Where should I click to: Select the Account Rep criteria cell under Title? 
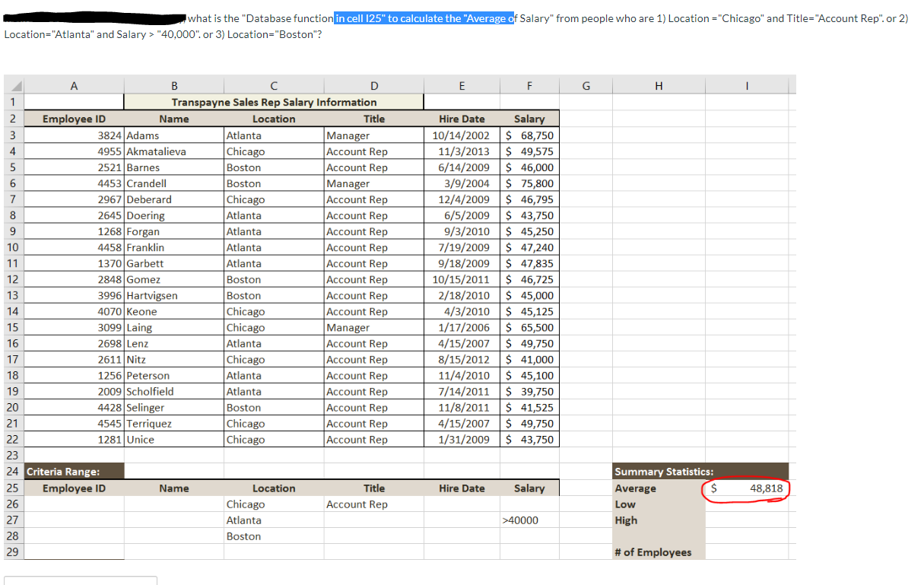pyautogui.click(x=374, y=504)
